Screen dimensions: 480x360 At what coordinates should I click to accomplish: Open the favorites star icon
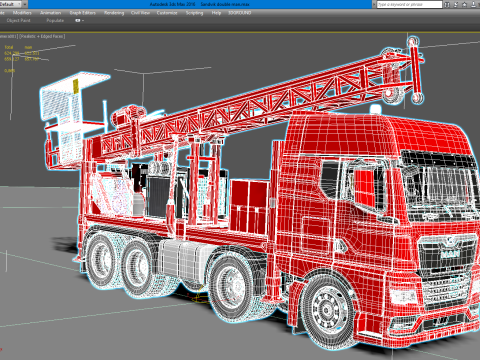464,4
